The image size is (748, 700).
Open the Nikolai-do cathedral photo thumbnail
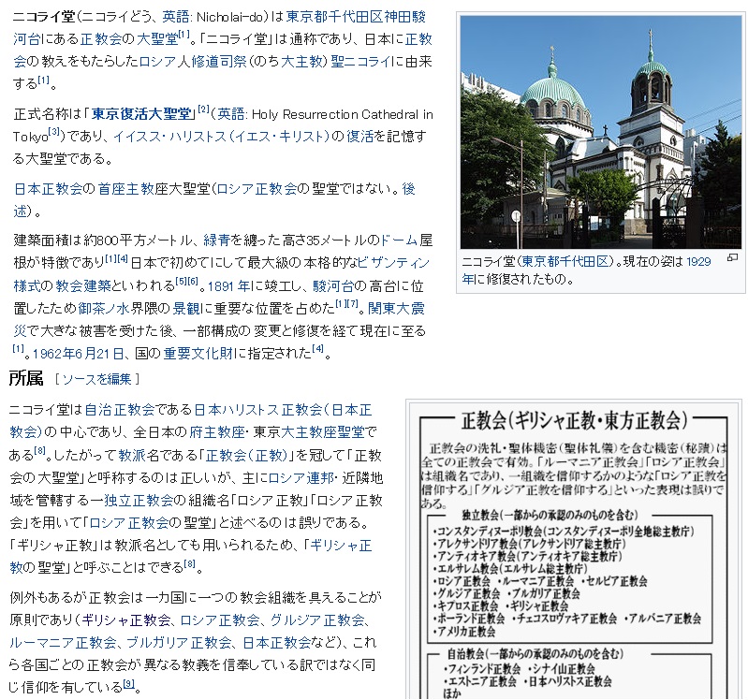click(x=601, y=132)
